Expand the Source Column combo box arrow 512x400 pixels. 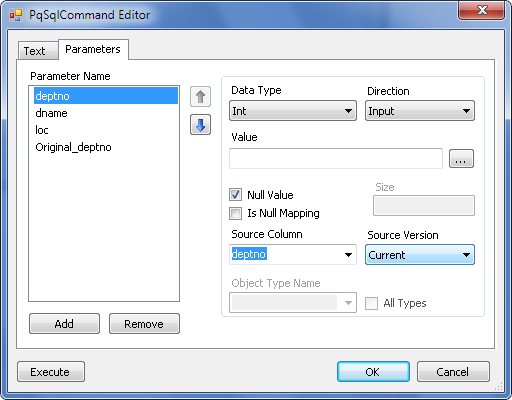[348, 255]
